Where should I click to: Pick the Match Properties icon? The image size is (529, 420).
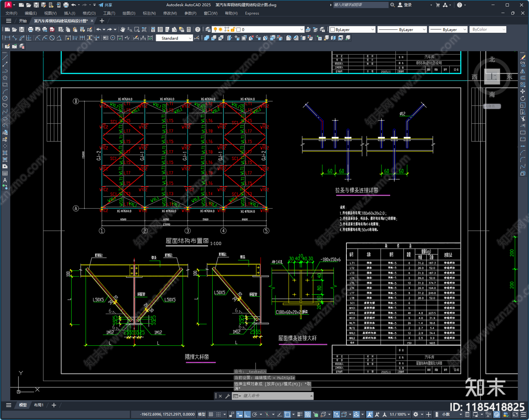coord(89,29)
